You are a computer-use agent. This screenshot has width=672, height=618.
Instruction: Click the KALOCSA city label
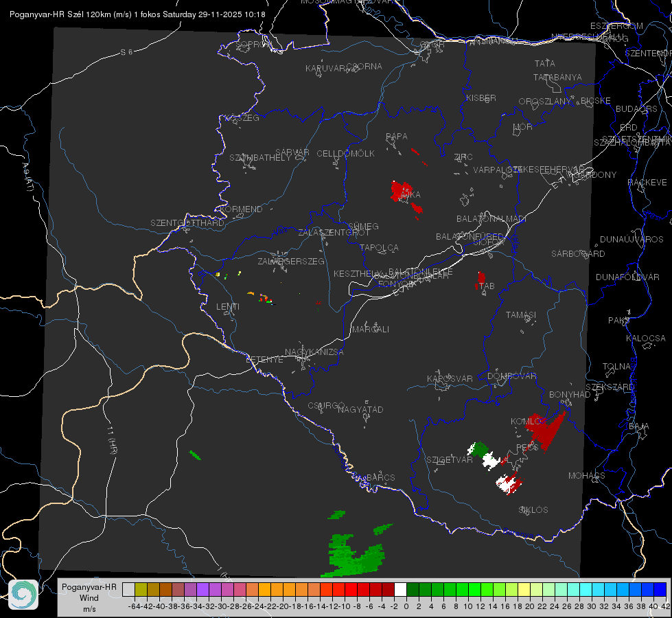(646, 339)
